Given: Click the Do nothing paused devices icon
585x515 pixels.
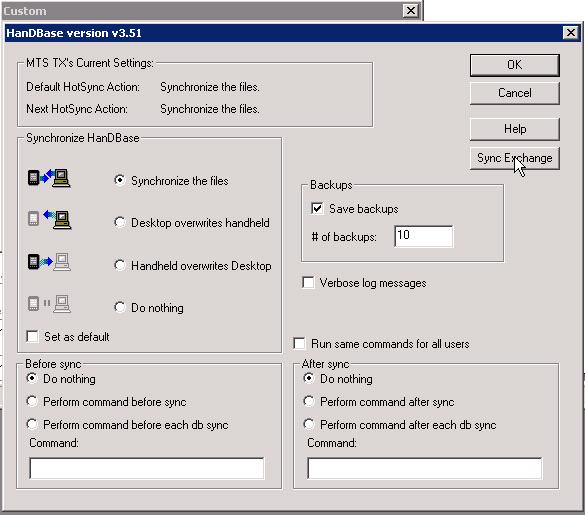Looking at the screenshot, I should [x=49, y=303].
